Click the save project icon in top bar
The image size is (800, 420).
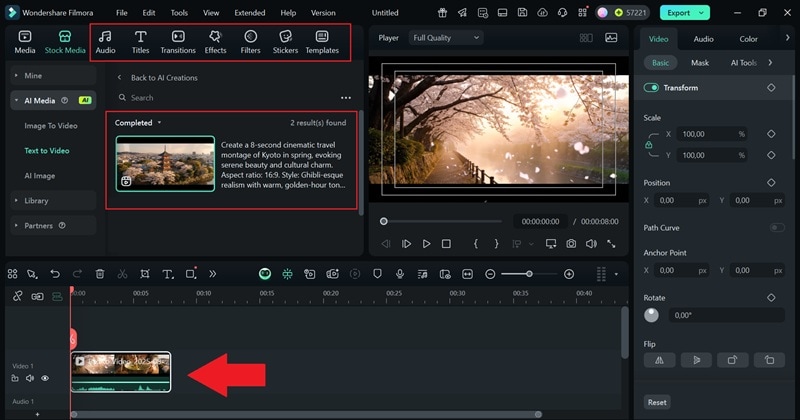pos(522,13)
